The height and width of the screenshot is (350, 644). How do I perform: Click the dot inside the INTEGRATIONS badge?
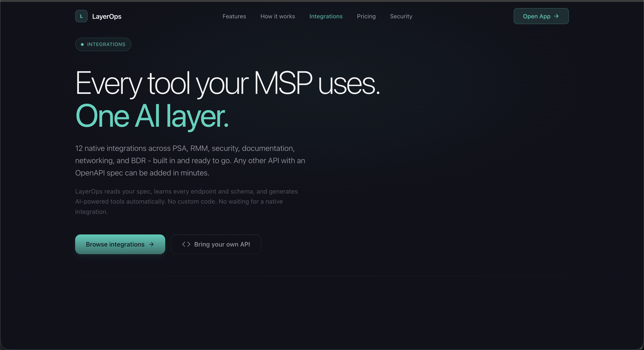point(83,44)
